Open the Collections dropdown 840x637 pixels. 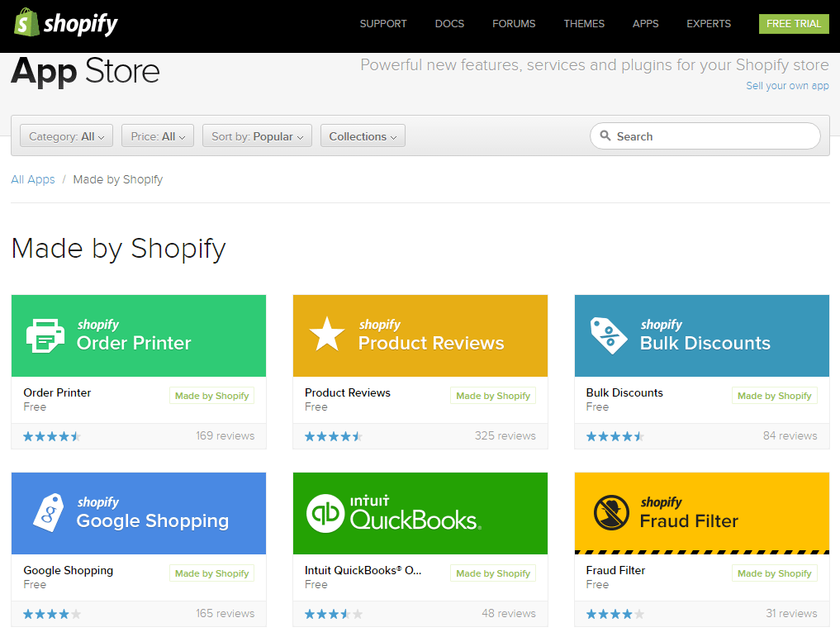[362, 135]
